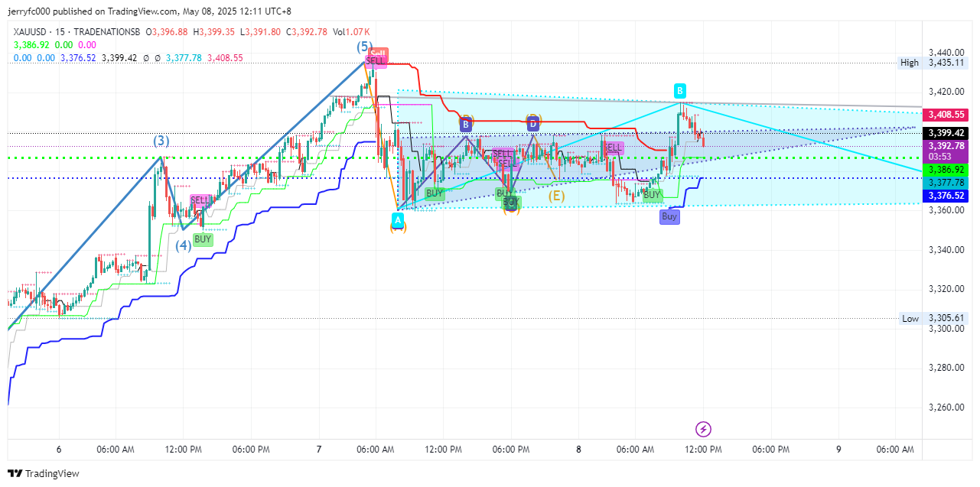
Task: Select the blue Buy marker under the blue line
Action: [x=669, y=216]
